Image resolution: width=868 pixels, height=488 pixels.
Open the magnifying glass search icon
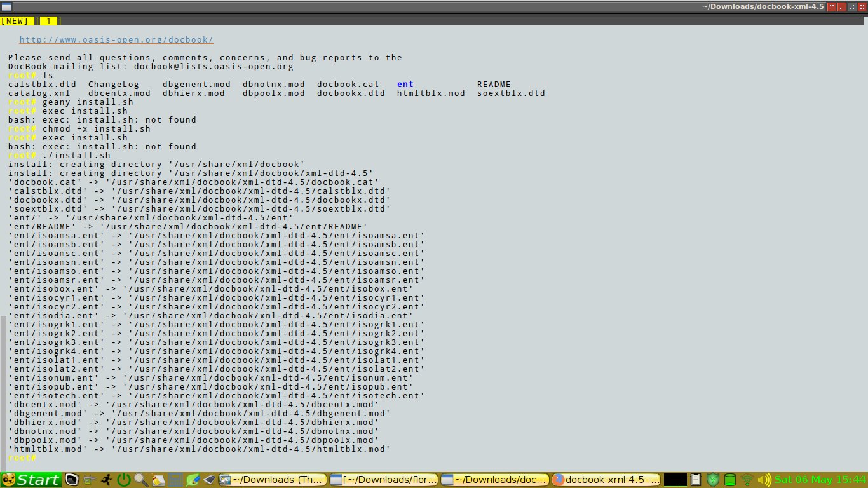141,480
